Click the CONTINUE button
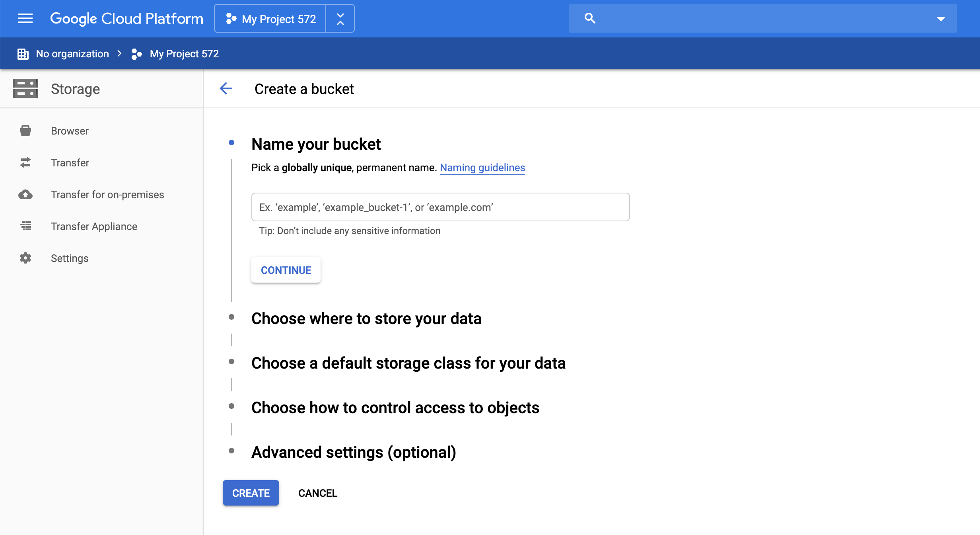 point(286,270)
